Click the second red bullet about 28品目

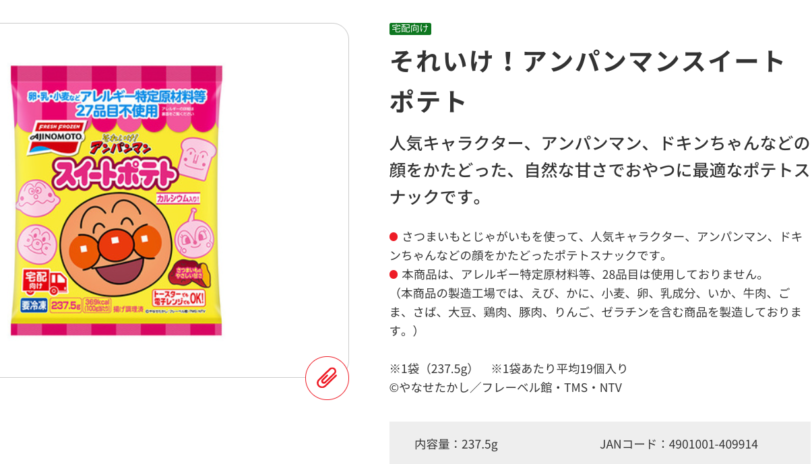coord(394,274)
